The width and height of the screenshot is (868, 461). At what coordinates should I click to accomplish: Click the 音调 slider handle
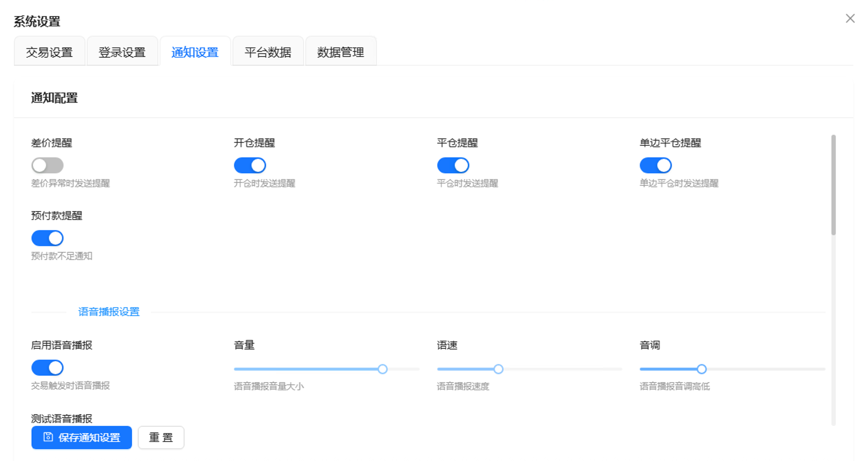701,369
